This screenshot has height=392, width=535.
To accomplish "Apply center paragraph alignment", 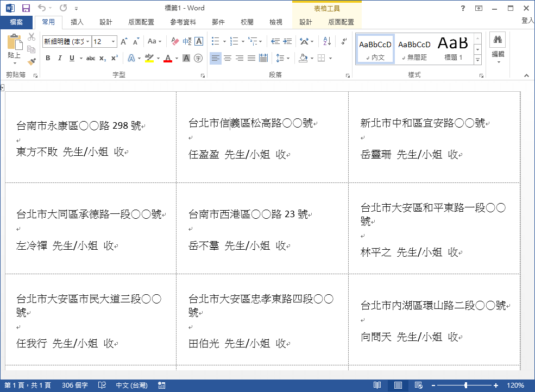I will 228,58.
